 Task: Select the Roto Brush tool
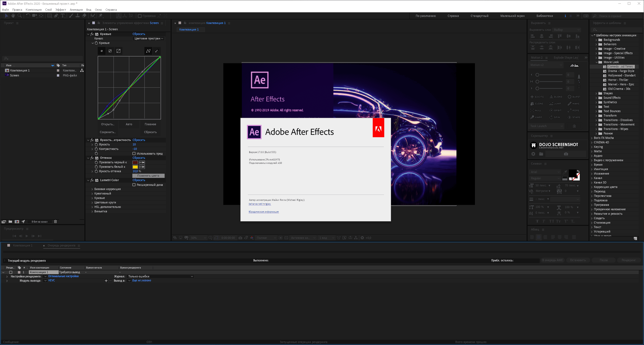pyautogui.click(x=93, y=16)
